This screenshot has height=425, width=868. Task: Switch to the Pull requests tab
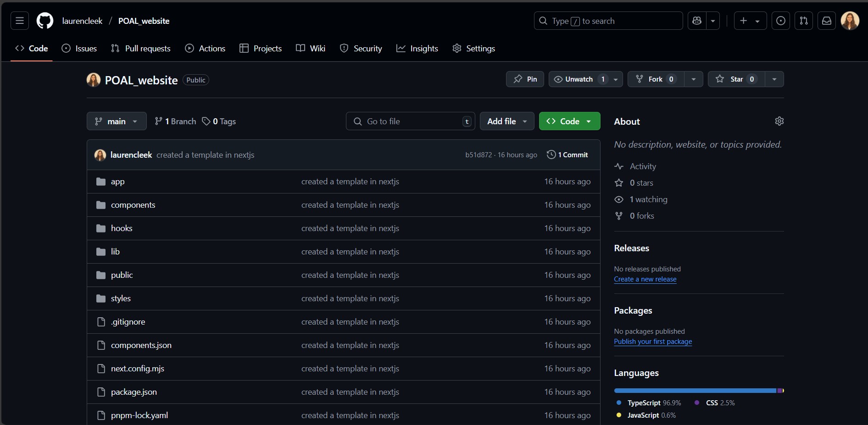pyautogui.click(x=141, y=48)
